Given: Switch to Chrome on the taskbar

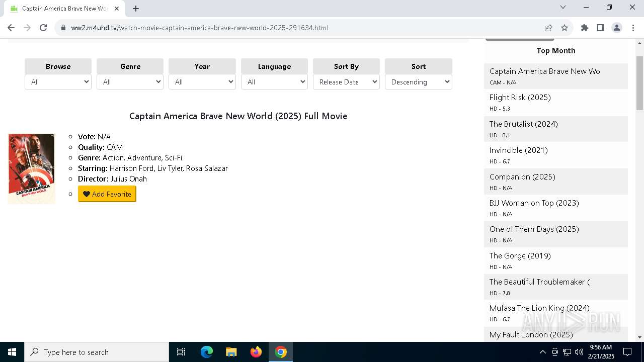Looking at the screenshot, I should (281, 352).
